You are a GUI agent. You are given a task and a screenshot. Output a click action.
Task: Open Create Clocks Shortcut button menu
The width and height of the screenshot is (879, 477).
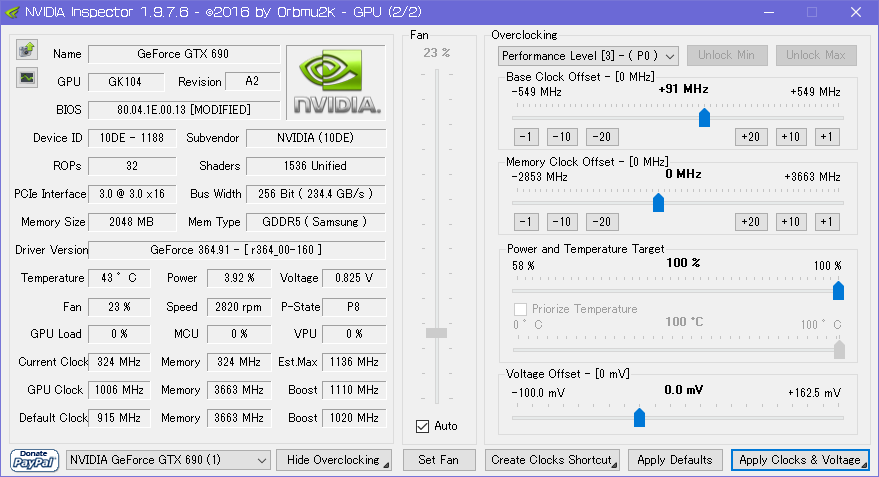pyautogui.click(x=552, y=460)
